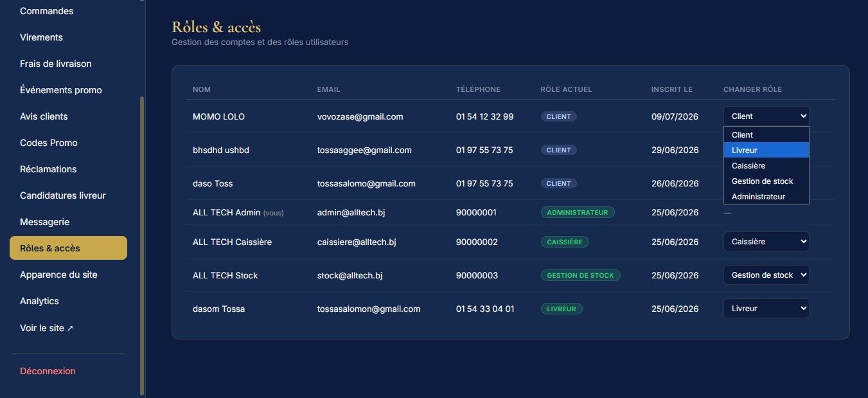Collapse the role dropdown for MOMO LOLO
The image size is (868, 398).
coord(766,116)
